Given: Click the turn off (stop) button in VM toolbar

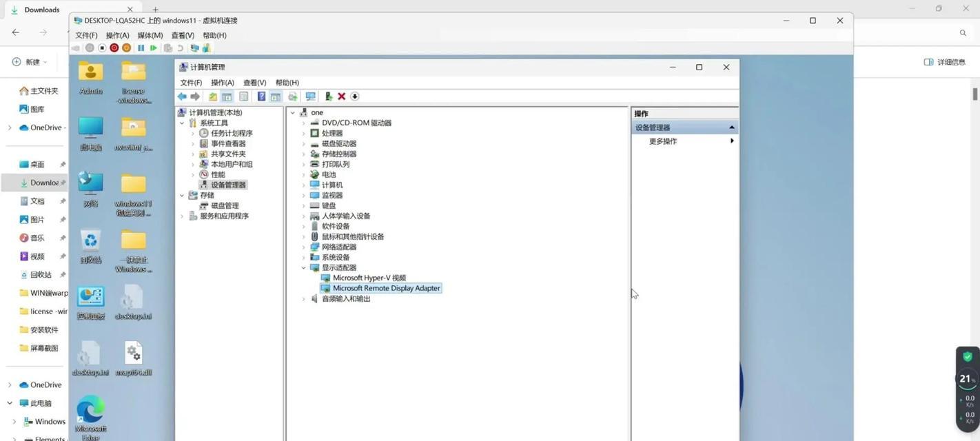Looking at the screenshot, I should click(x=102, y=48).
